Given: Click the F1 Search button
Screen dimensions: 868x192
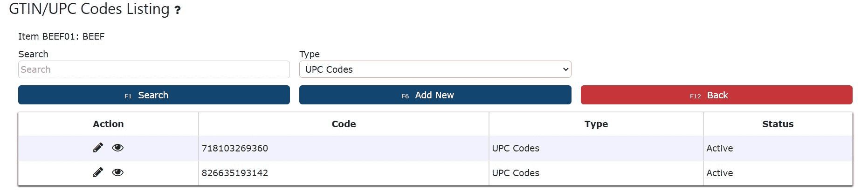Looking at the screenshot, I should pyautogui.click(x=154, y=95).
